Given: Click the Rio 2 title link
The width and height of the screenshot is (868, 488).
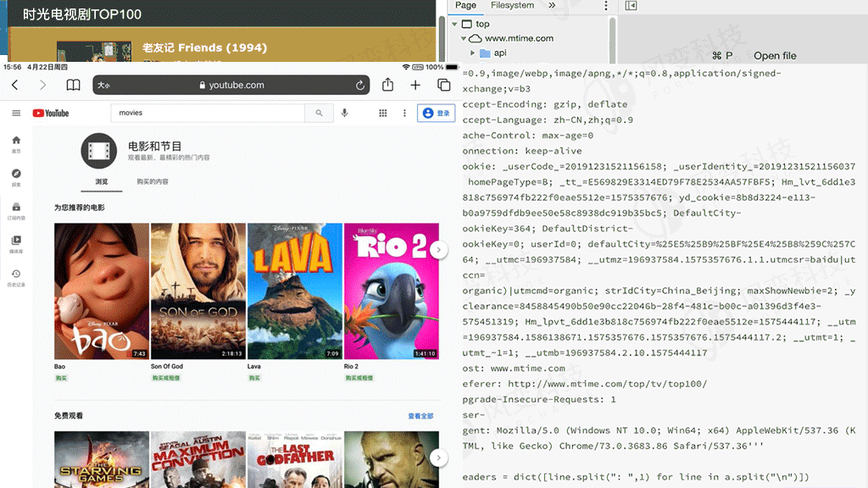Looking at the screenshot, I should tap(351, 366).
